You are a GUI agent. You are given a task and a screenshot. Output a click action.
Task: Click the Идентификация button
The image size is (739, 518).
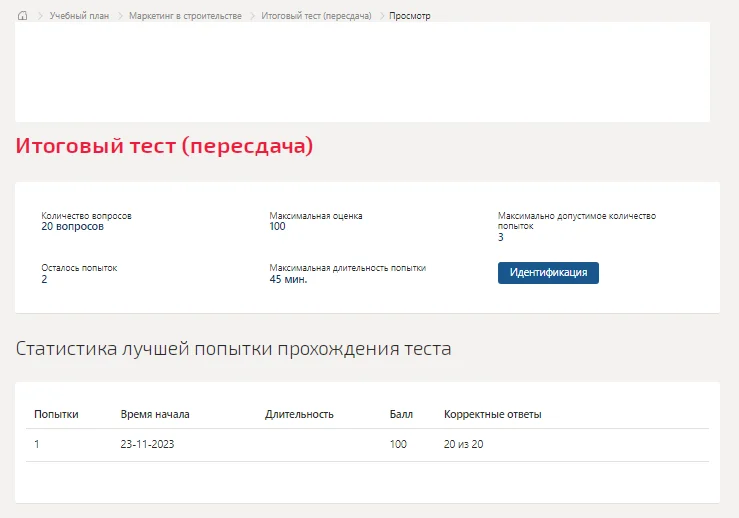pyautogui.click(x=548, y=273)
